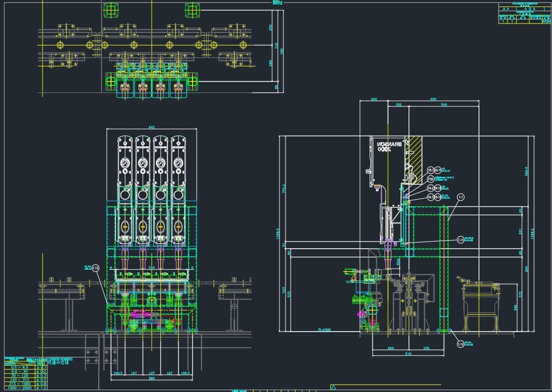Select the 10.1 balloon callout
The width and height of the screenshot is (552, 392).
click(x=430, y=170)
